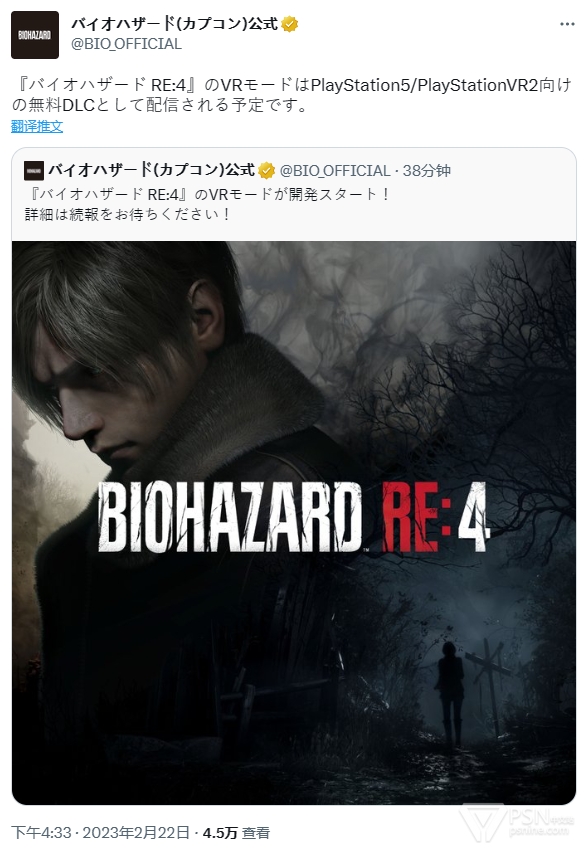Click the 下午4:33 · 2023年2月22日 timestamp
This screenshot has width=586, height=854.
100,832
